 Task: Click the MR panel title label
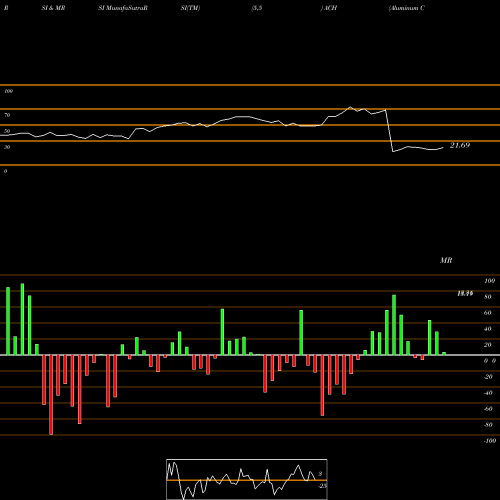pyautogui.click(x=446, y=260)
